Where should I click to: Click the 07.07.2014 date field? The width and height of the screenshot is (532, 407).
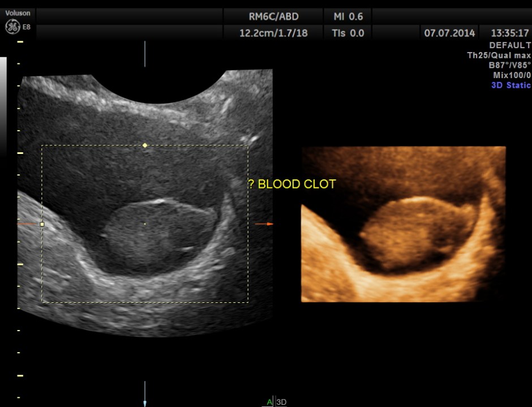tap(449, 33)
